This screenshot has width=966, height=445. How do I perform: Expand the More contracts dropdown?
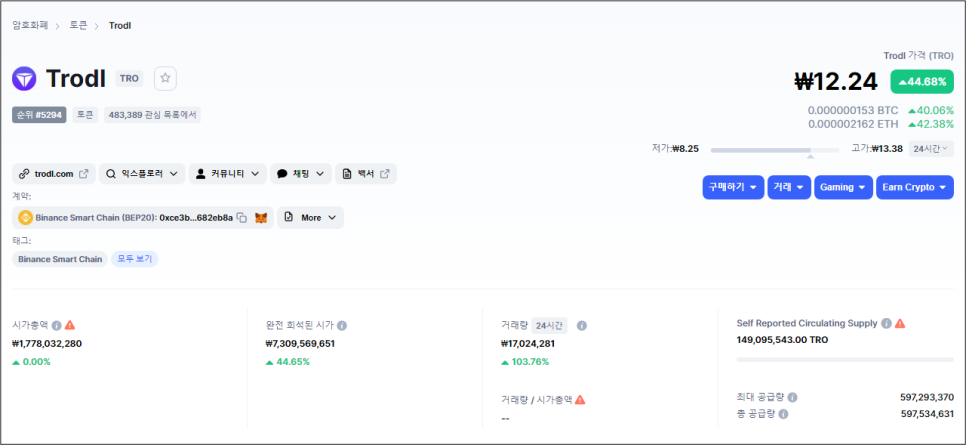pos(310,218)
